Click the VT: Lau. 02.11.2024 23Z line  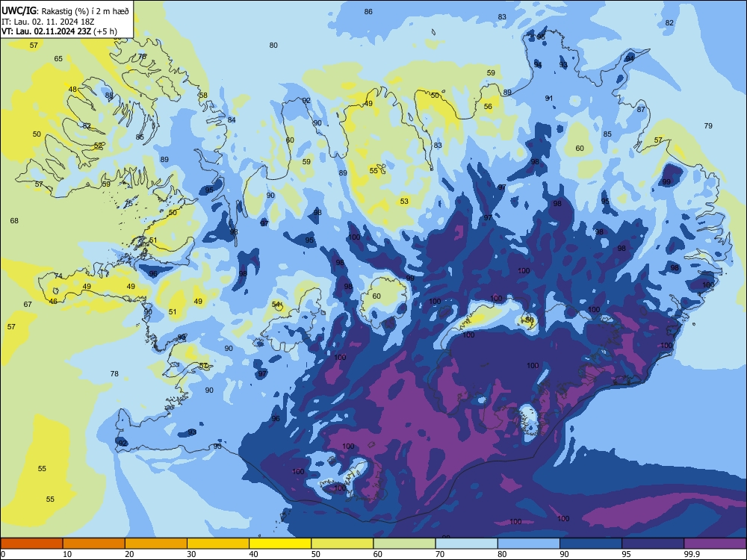[59, 31]
